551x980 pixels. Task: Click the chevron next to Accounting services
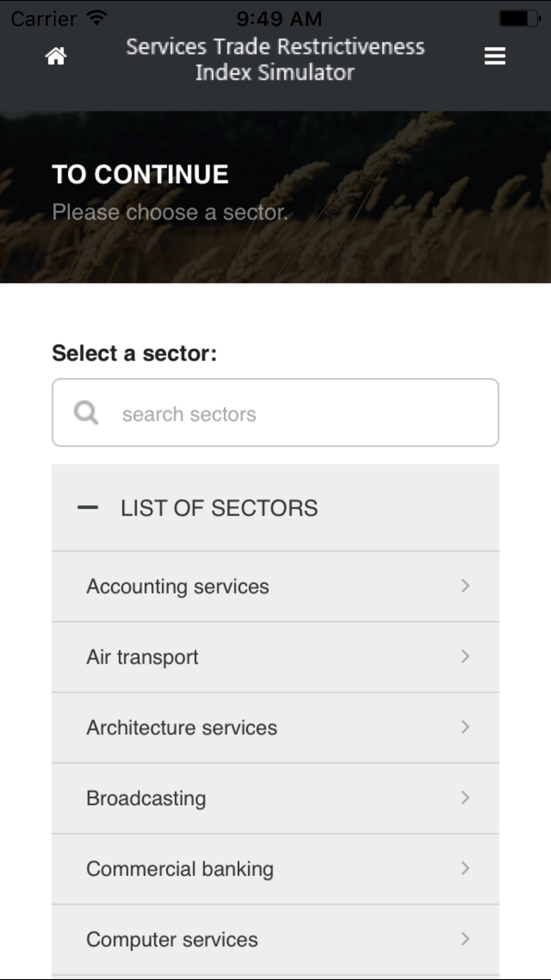pos(465,586)
